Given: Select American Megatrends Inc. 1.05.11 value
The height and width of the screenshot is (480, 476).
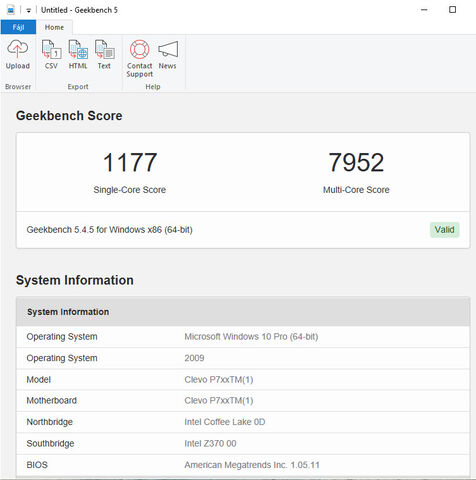Looking at the screenshot, I should click(252, 465).
